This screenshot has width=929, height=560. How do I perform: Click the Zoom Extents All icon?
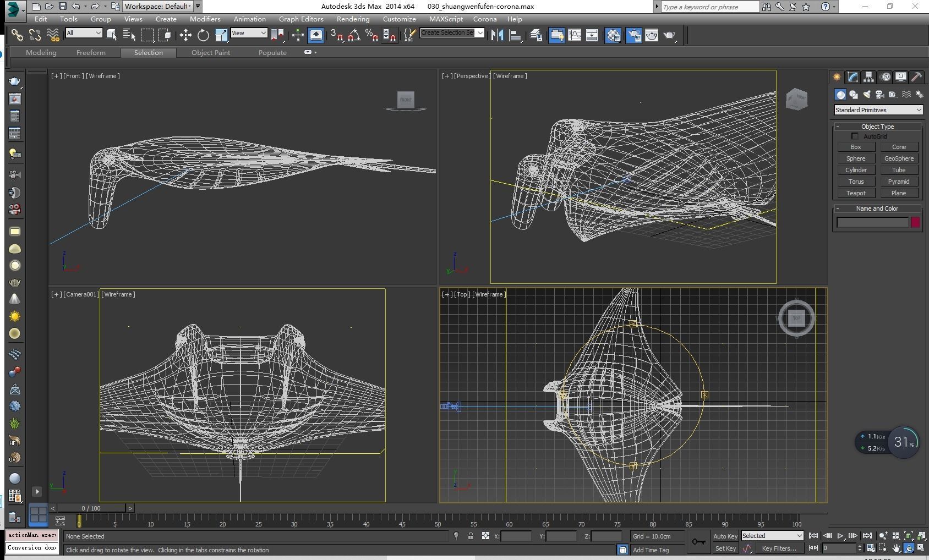point(921,536)
